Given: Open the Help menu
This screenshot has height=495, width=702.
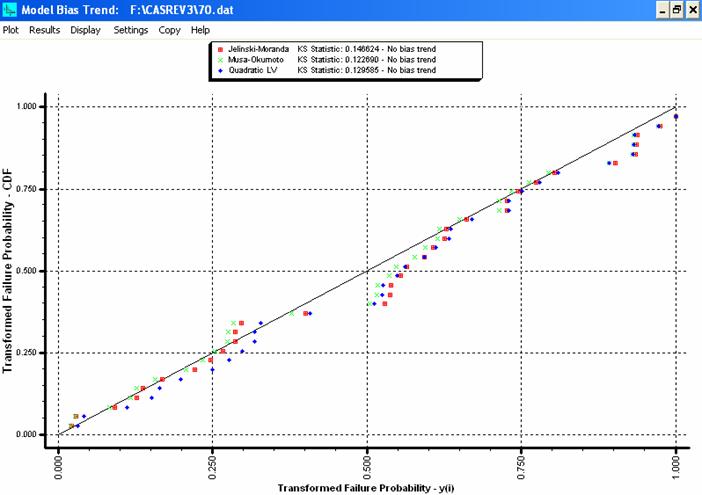Looking at the screenshot, I should click(x=200, y=30).
